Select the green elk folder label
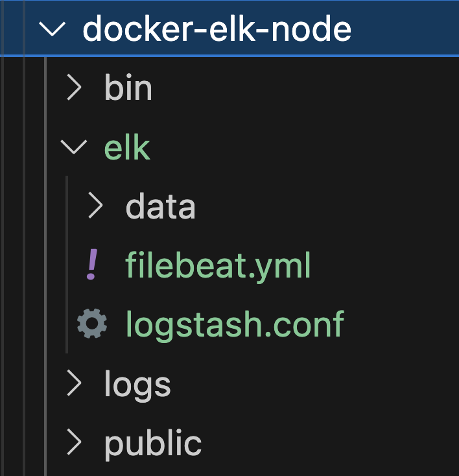 pyautogui.click(x=127, y=148)
